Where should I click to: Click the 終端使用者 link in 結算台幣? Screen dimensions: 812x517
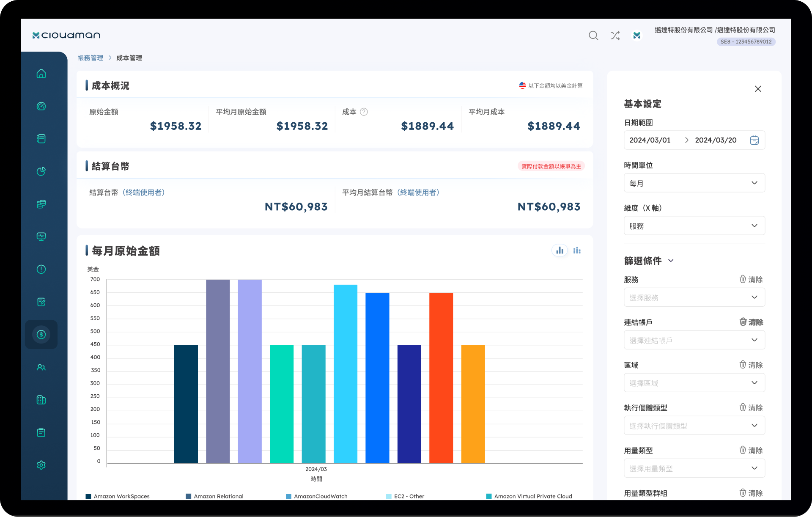pos(144,192)
